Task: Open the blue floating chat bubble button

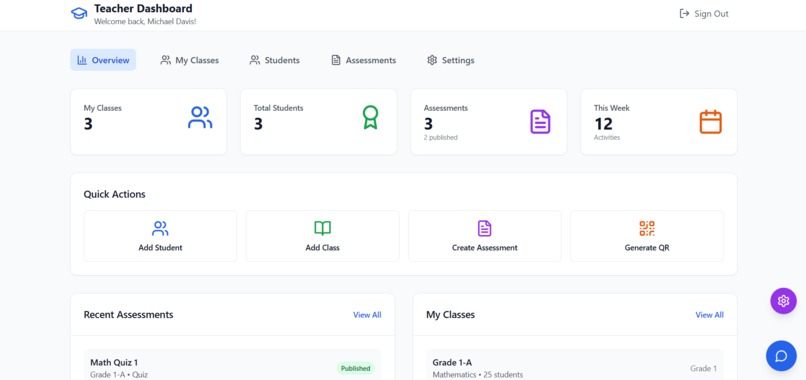Action: click(x=781, y=356)
